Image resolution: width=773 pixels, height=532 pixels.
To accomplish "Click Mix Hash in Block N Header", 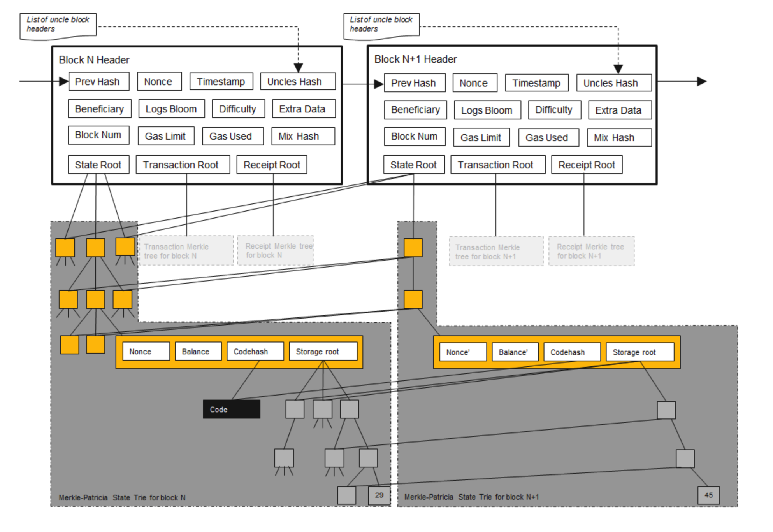I will 303,136.
